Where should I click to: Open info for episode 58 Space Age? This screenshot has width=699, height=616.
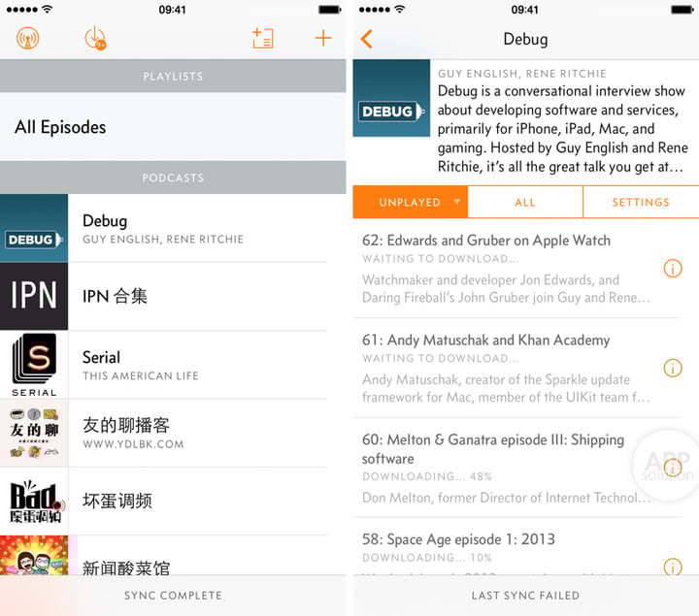[x=672, y=567]
